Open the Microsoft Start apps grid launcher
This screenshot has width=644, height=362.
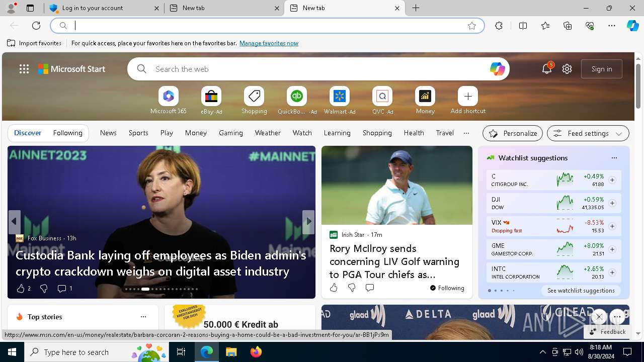point(24,69)
